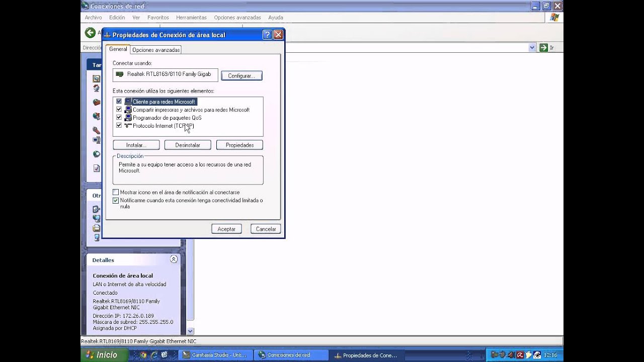Click Esta conexión utiliza los siguientes elementos label
The height and width of the screenshot is (362, 644).
coord(164,91)
